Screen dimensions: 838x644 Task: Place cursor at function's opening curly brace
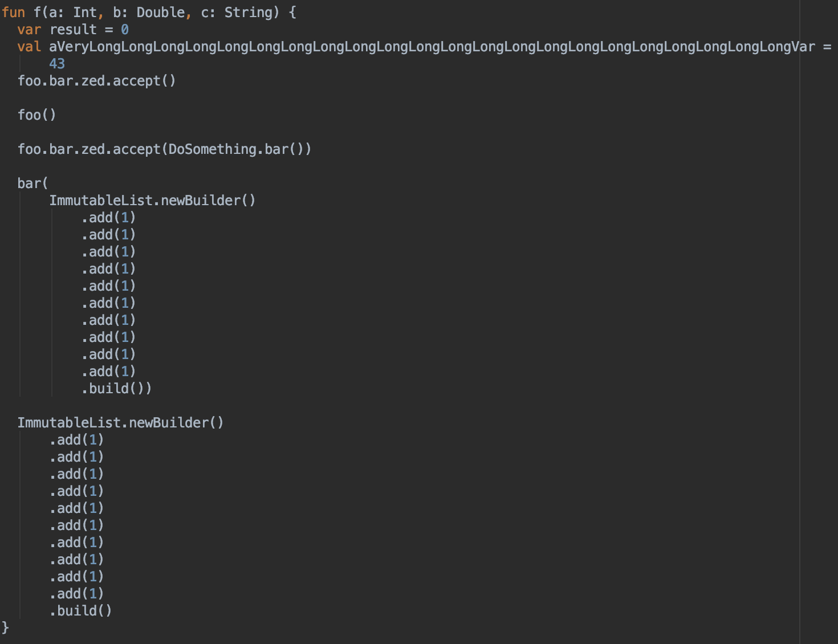pos(292,13)
